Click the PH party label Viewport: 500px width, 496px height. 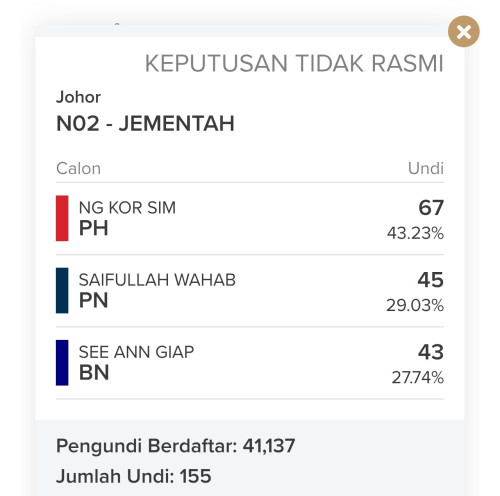point(94,228)
